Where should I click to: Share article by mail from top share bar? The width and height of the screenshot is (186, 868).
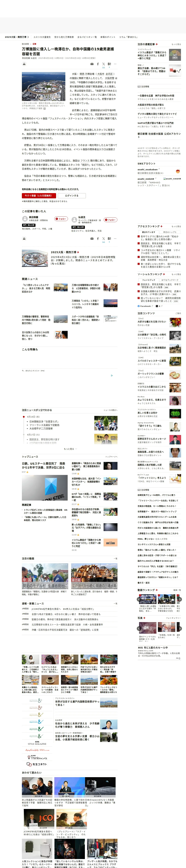tap(92, 64)
